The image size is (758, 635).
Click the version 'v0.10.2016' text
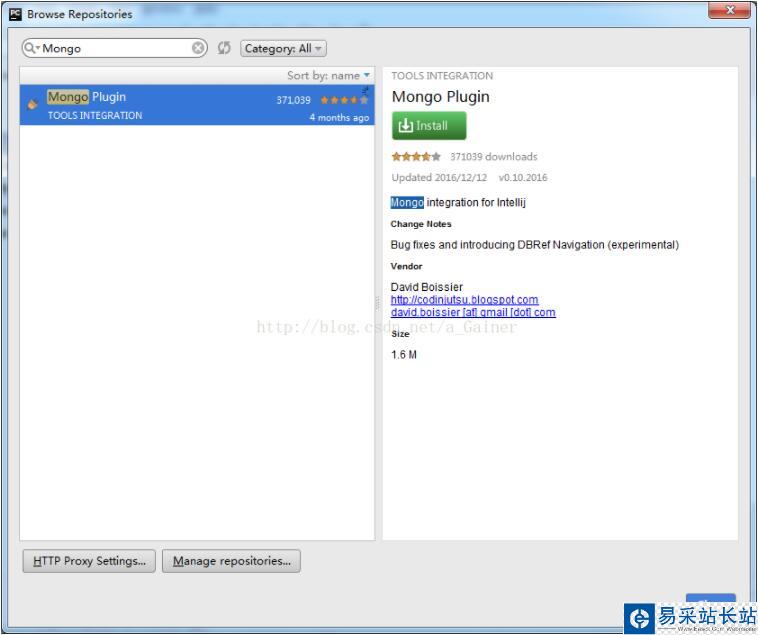tap(523, 177)
